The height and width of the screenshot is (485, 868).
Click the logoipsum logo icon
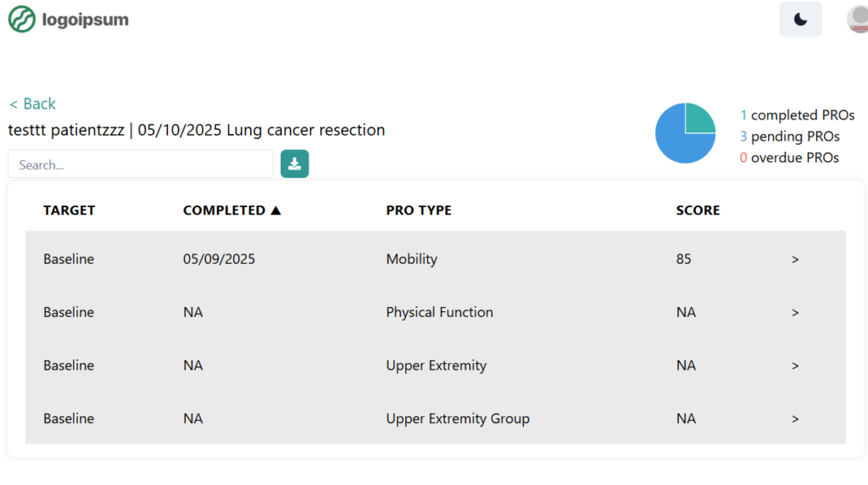(x=22, y=20)
